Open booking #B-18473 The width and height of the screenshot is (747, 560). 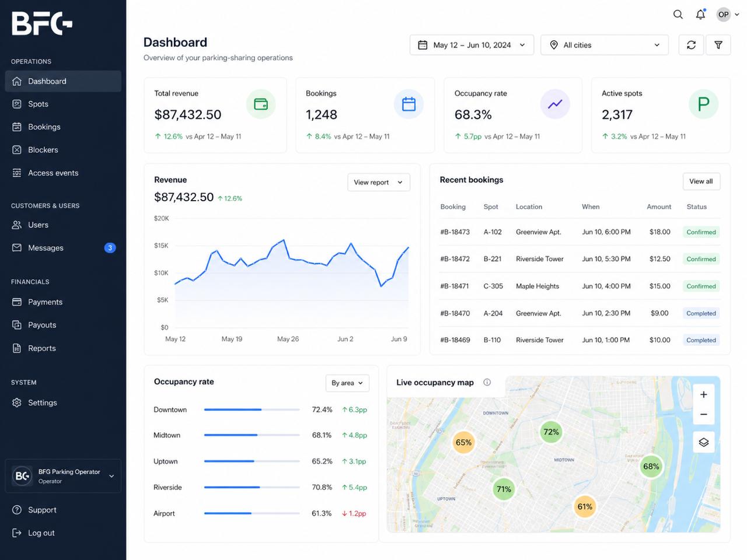[x=455, y=232]
